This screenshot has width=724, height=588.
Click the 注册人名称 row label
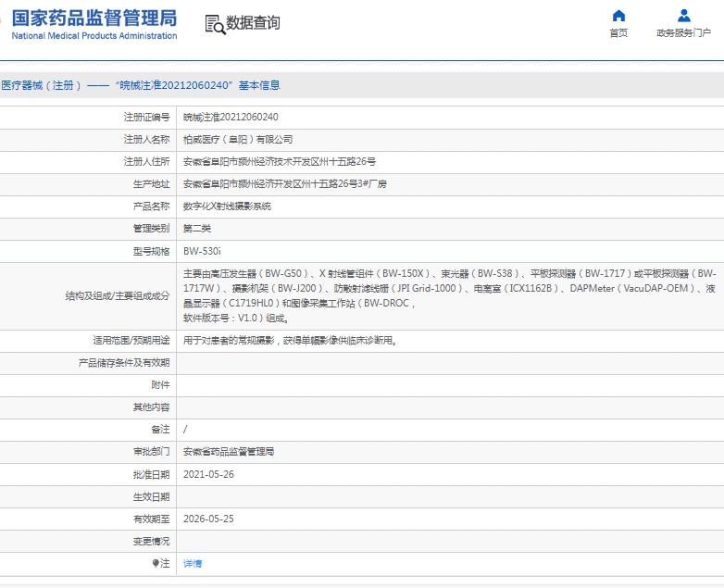click(147, 140)
